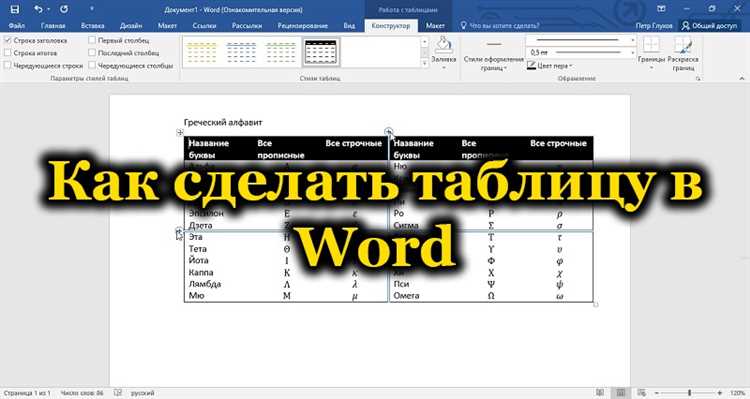
Task: Switch to the Вид tab
Action: coord(349,26)
